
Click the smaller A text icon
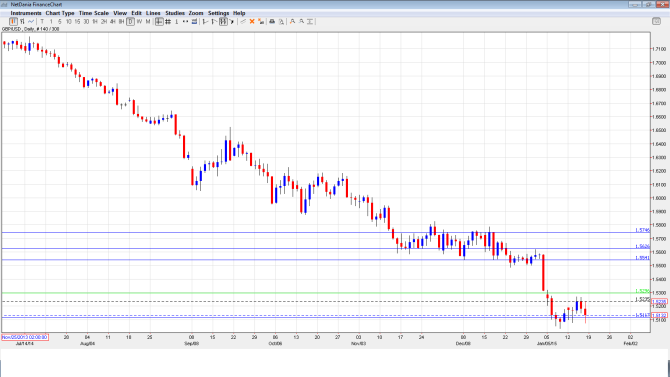[x=301, y=21]
